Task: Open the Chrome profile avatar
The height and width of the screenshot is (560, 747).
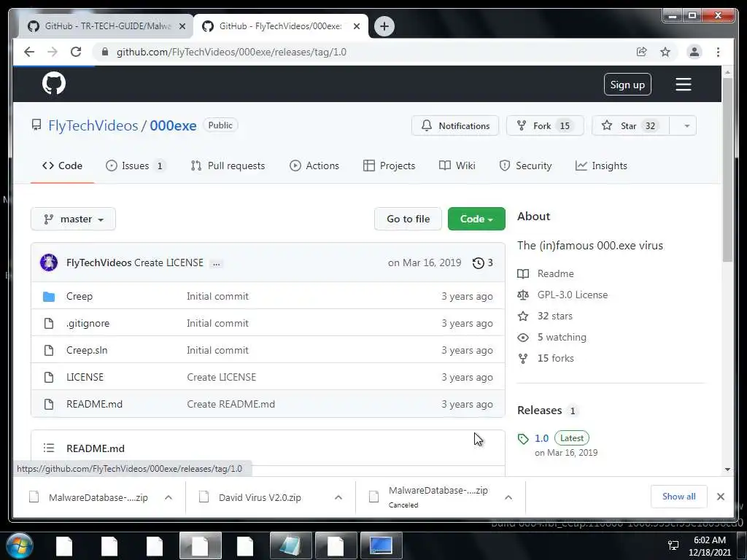Action: [x=694, y=52]
